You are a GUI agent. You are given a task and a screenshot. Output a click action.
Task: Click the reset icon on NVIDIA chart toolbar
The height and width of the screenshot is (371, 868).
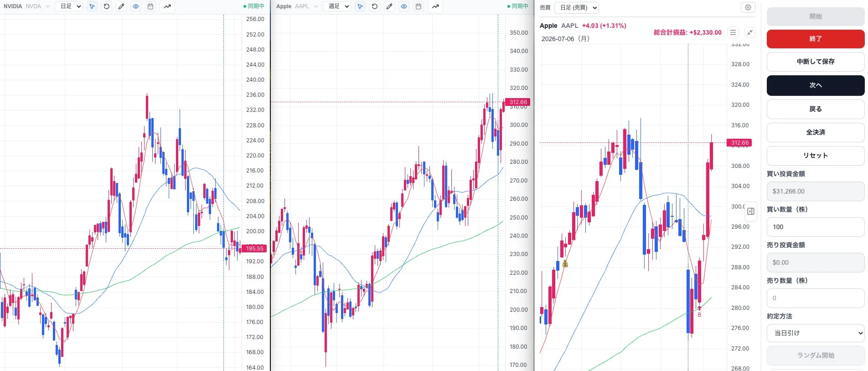[107, 6]
